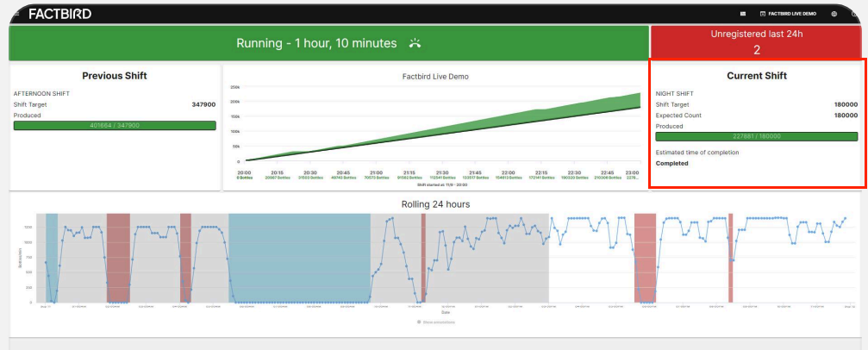Image resolution: width=868 pixels, height=350 pixels.
Task: Open the FACTBIRD LIVE DEMO account selector
Action: point(789,14)
